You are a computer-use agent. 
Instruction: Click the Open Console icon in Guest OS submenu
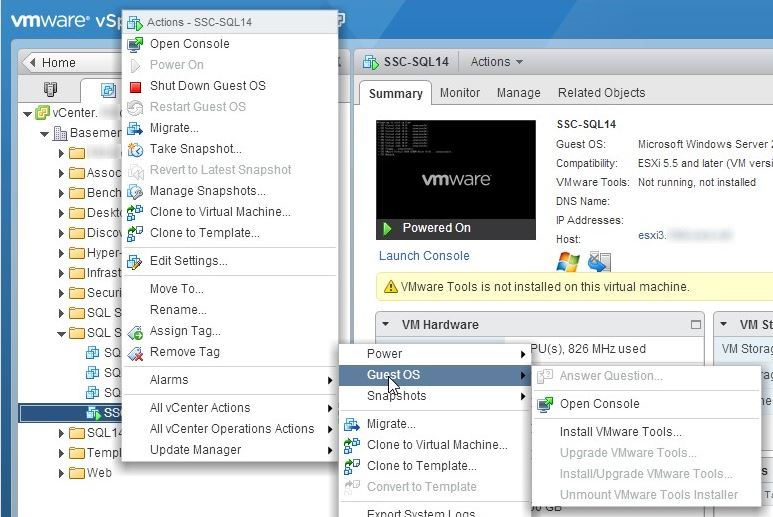coord(545,404)
